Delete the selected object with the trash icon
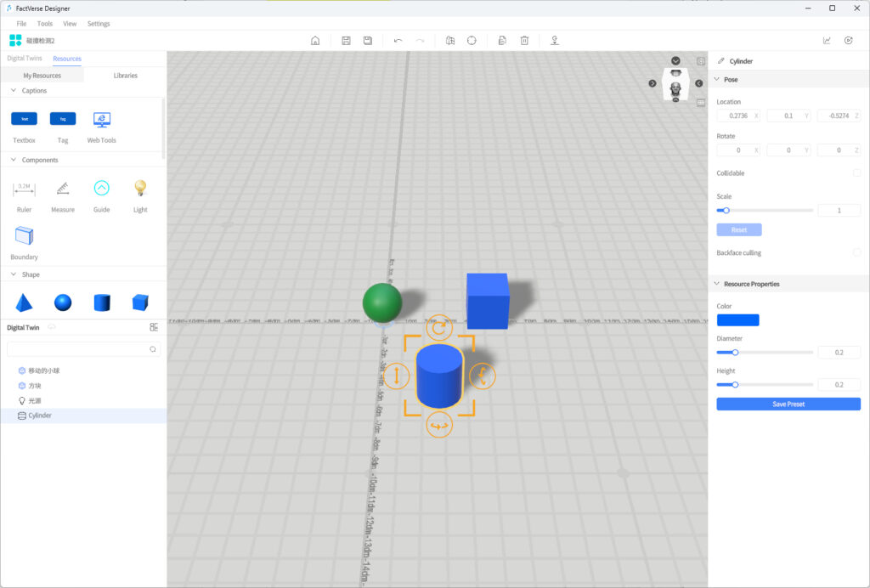The height and width of the screenshot is (588, 870). pos(524,41)
